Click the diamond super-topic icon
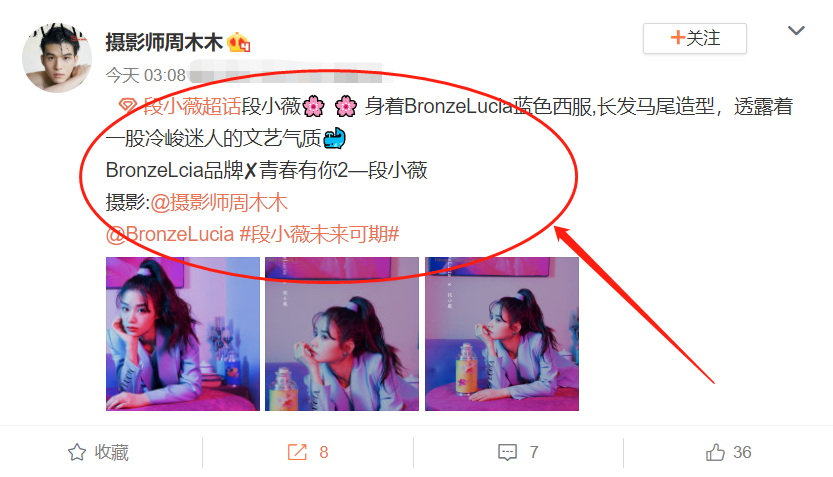The image size is (833, 477). coord(128,106)
